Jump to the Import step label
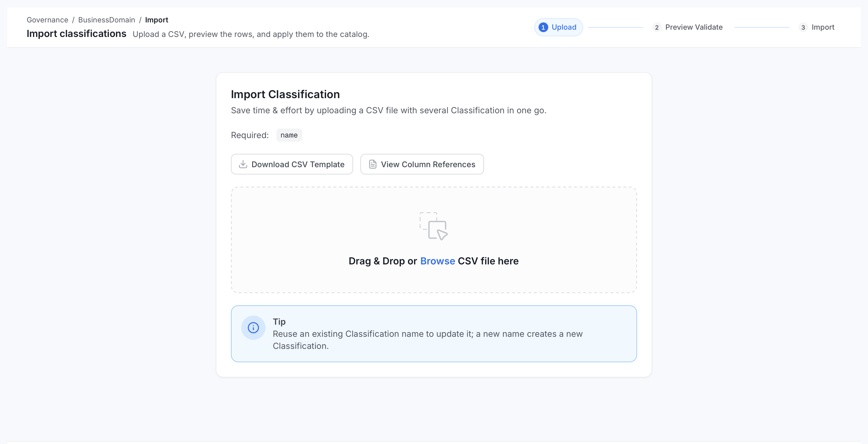Viewport: 868px width, 444px height. [x=823, y=27]
